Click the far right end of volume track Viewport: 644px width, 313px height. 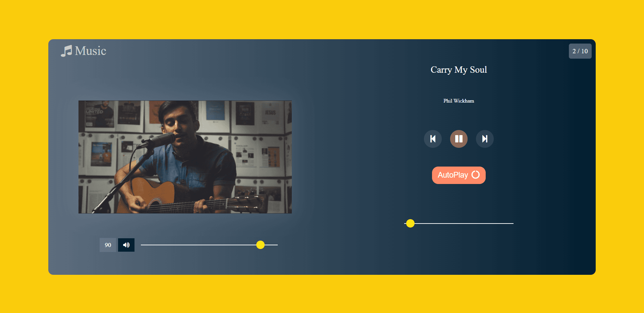click(x=276, y=245)
